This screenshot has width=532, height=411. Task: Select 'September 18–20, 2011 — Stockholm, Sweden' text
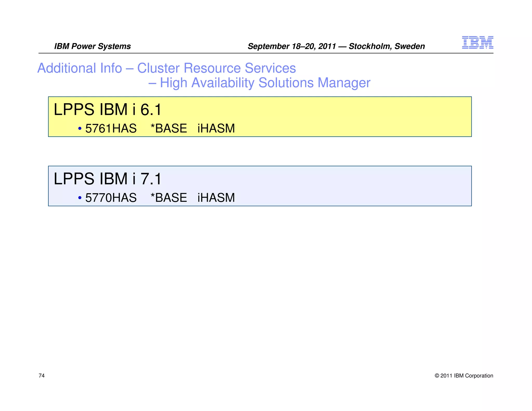click(x=336, y=46)
